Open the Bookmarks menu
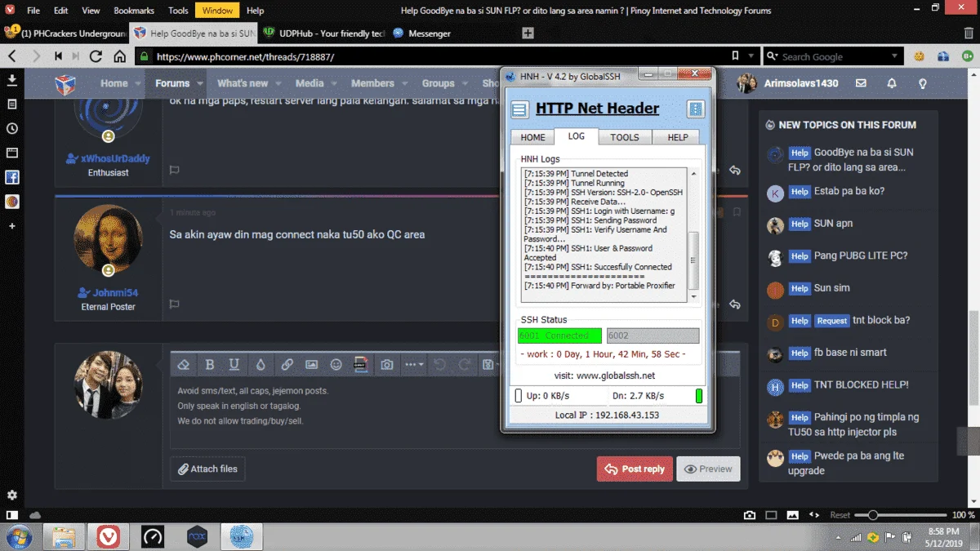The width and height of the screenshot is (980, 551). click(x=134, y=11)
